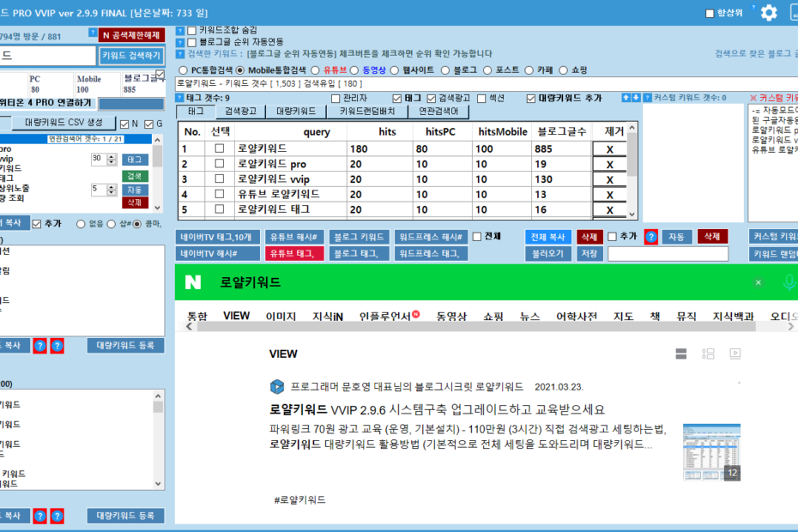798x532 pixels.
Task: Click help icon before 검색한 키워드 text
Action: pyautogui.click(x=180, y=53)
